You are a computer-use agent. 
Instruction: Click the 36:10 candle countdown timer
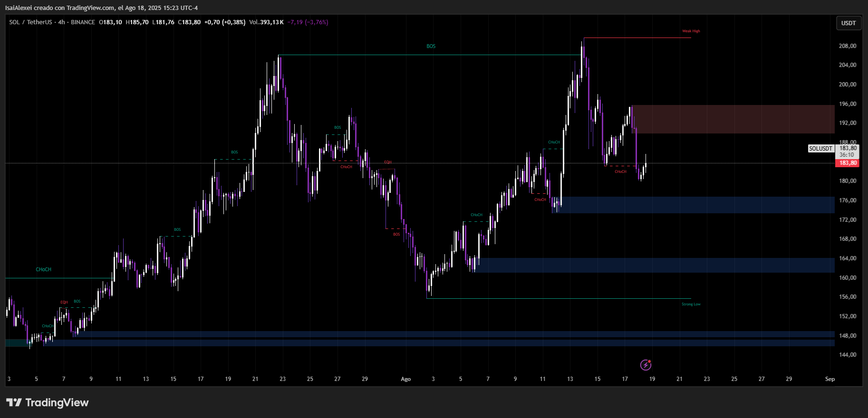coord(846,155)
